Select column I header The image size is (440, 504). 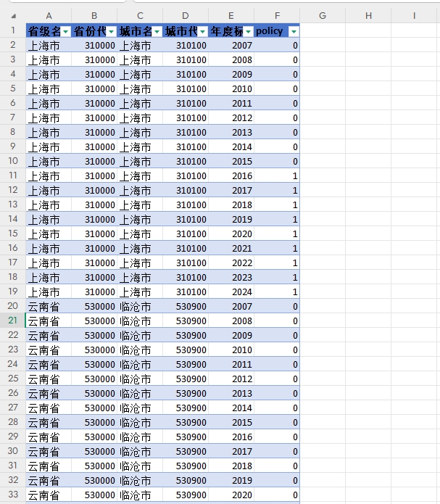tap(415, 15)
